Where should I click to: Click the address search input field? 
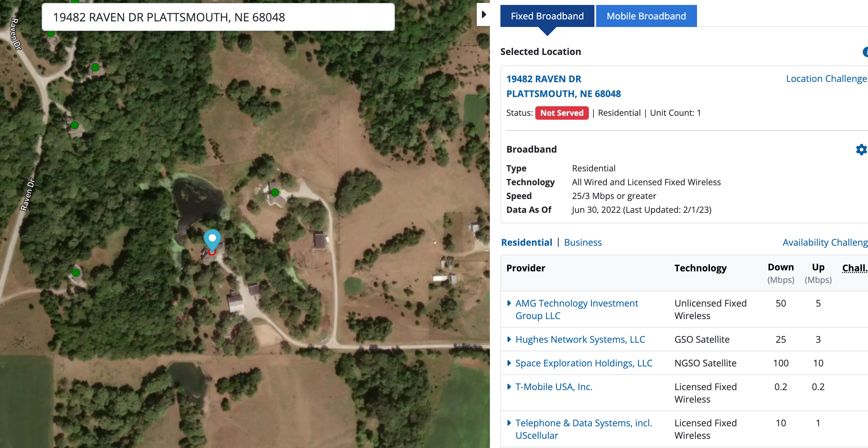click(x=218, y=17)
